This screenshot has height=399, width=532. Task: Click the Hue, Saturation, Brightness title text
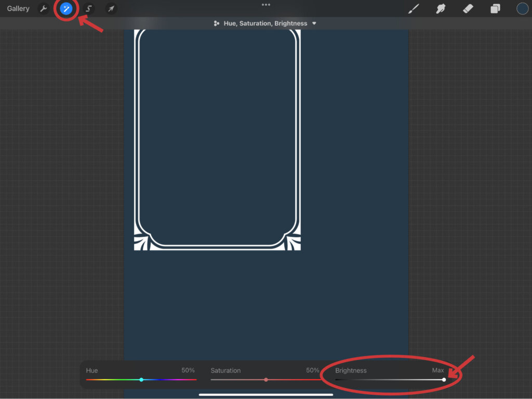265,23
